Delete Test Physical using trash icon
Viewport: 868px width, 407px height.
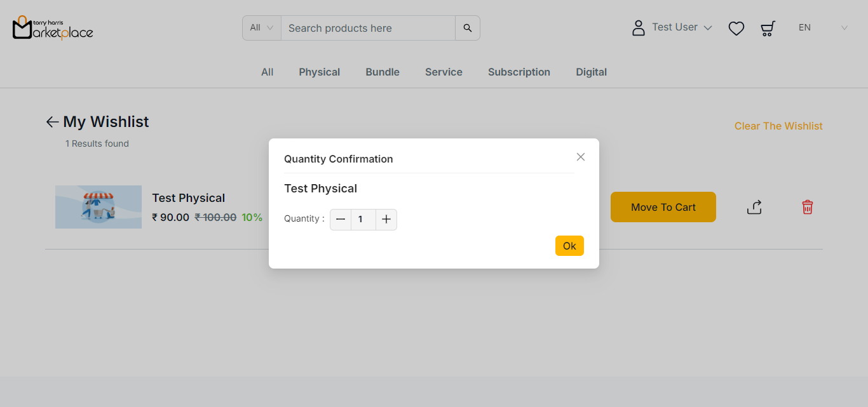tap(807, 207)
